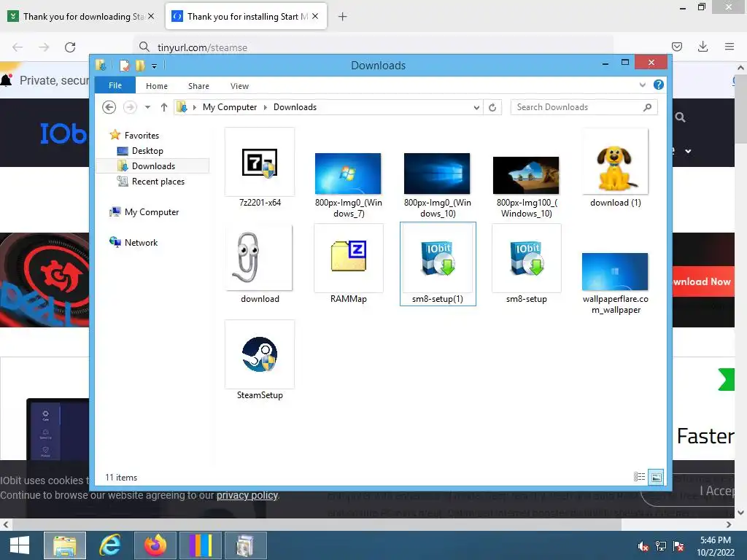Open a new Firefox tab
747x560 pixels.
coord(342,17)
